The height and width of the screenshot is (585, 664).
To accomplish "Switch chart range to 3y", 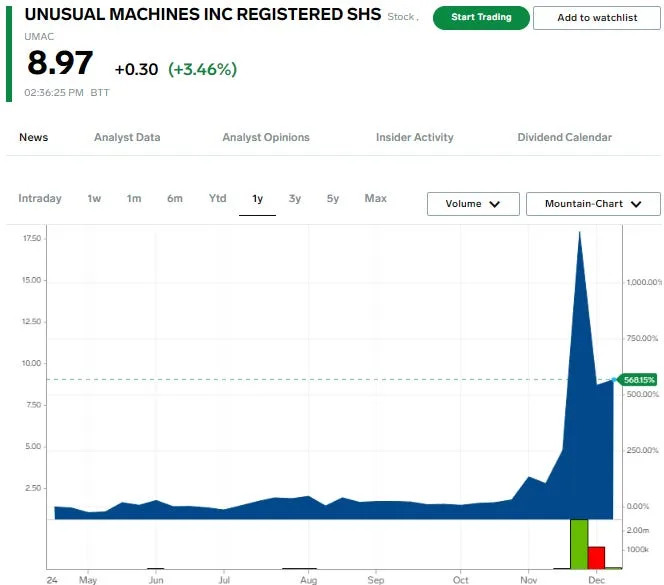I will pyautogui.click(x=295, y=198).
